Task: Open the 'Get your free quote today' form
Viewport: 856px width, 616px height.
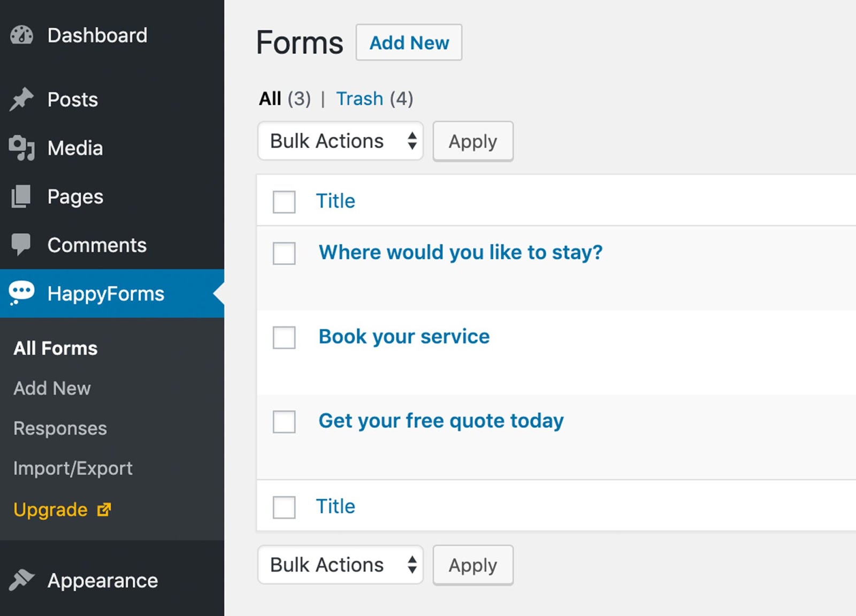Action: [441, 421]
